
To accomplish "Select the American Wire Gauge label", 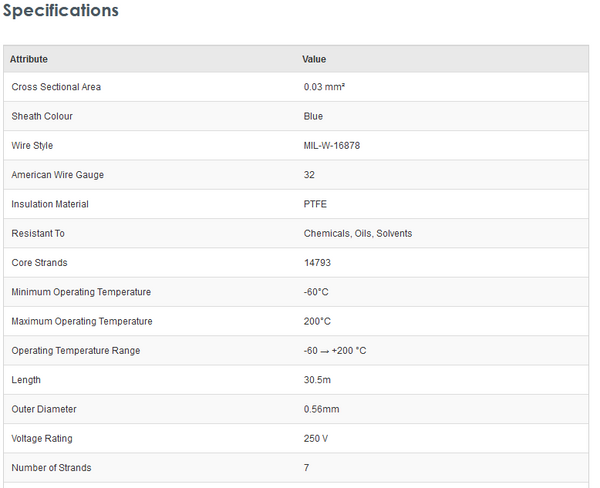I will [x=57, y=175].
